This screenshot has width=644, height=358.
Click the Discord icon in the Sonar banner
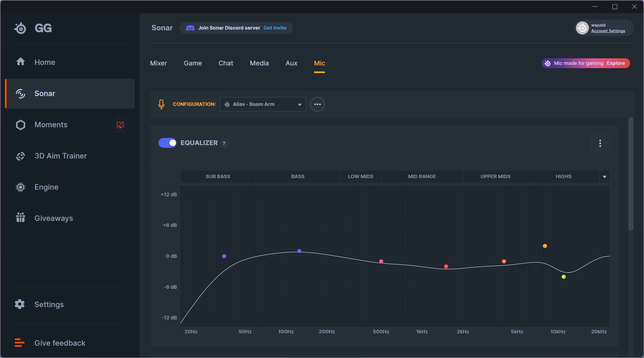pyautogui.click(x=190, y=28)
